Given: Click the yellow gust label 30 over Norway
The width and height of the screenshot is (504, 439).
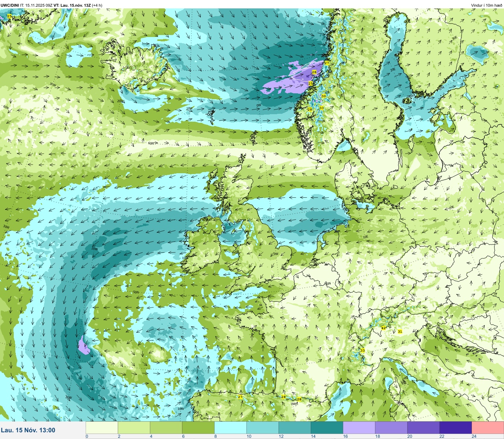Looking at the screenshot, I should pyautogui.click(x=324, y=96).
